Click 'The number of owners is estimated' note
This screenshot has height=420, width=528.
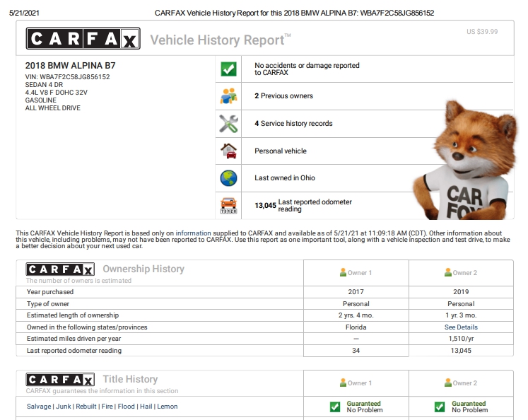78,281
